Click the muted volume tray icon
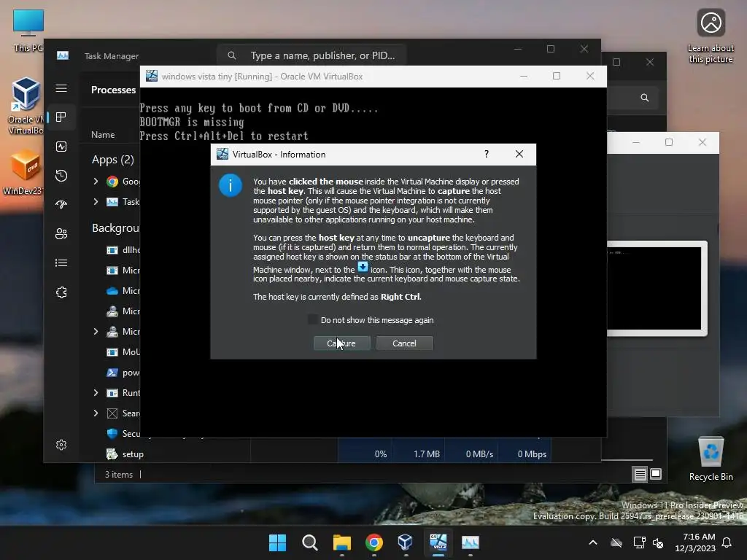Viewport: 747px width, 560px height. 659,542
